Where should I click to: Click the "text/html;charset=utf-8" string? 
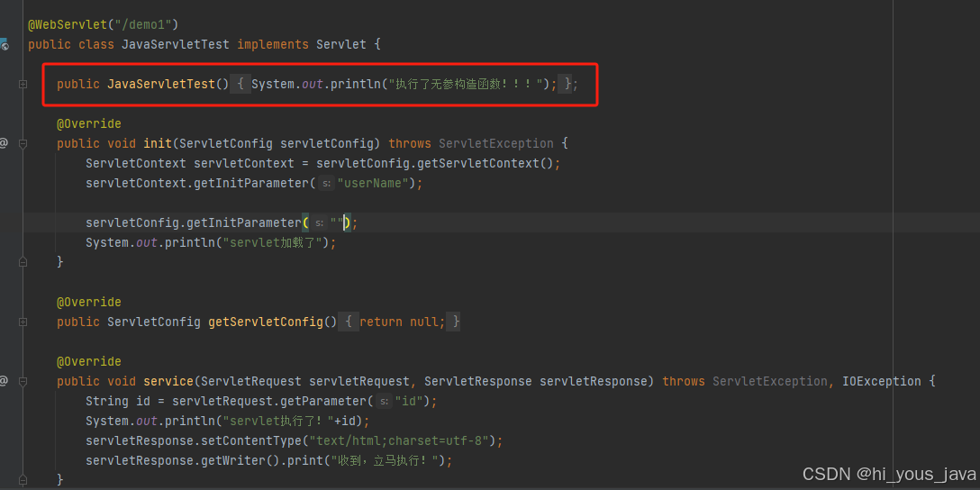pos(399,441)
